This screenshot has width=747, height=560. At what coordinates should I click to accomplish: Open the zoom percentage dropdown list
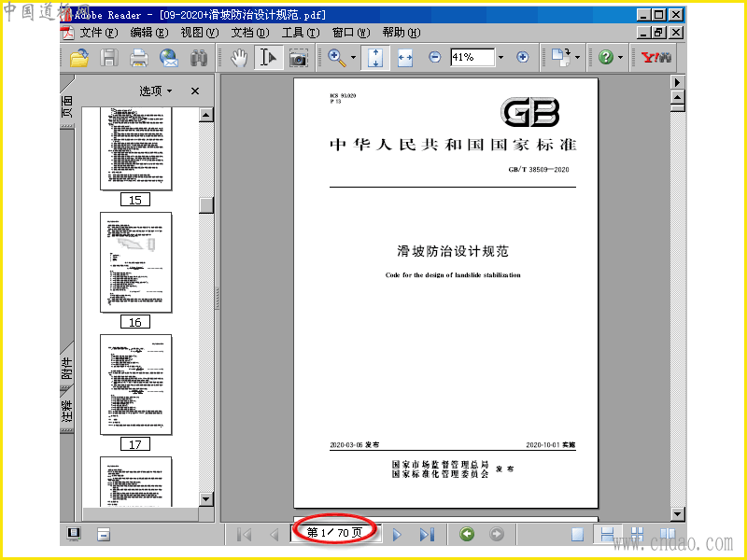click(500, 57)
